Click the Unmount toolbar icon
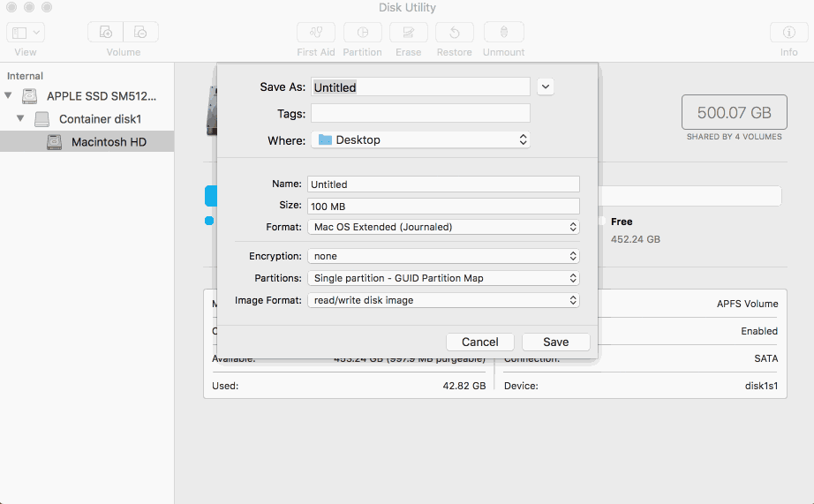Screen dimensions: 814x504 pos(503,32)
